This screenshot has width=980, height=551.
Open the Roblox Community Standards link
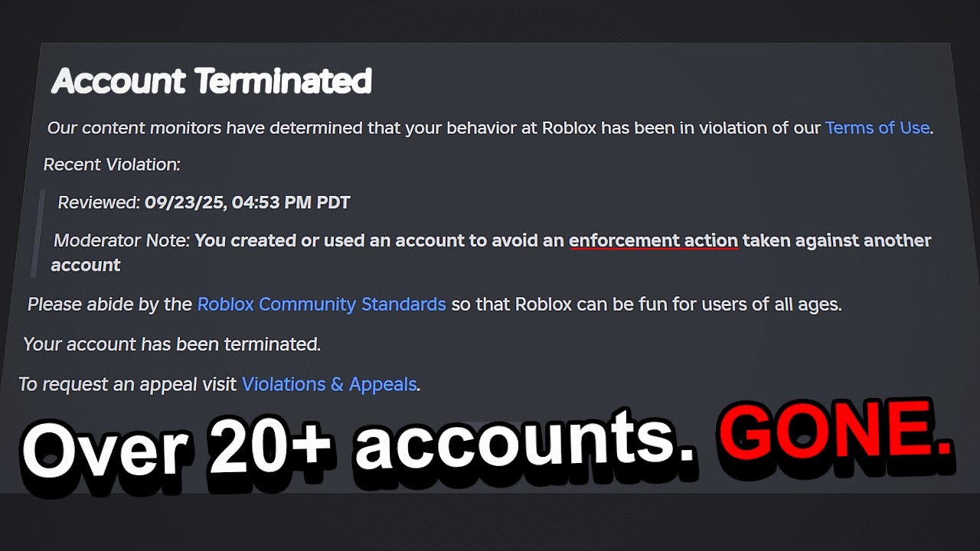(322, 304)
